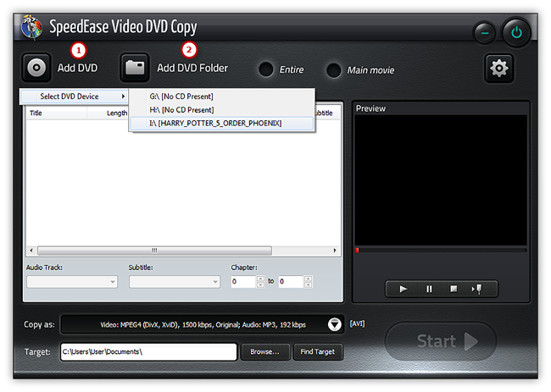Click the SpeedEase app logo
This screenshot has height=392, width=551.
[31, 27]
